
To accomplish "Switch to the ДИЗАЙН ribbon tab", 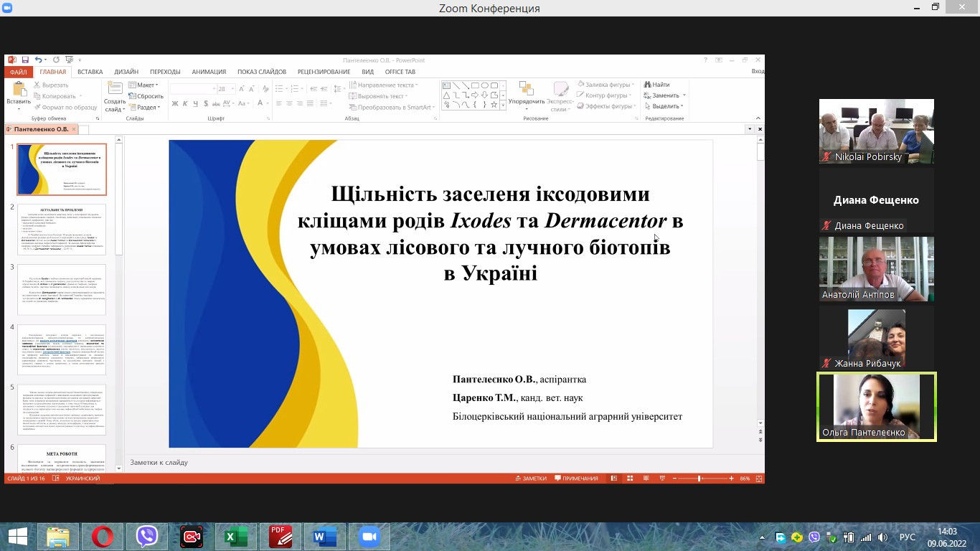I will 126,72.
